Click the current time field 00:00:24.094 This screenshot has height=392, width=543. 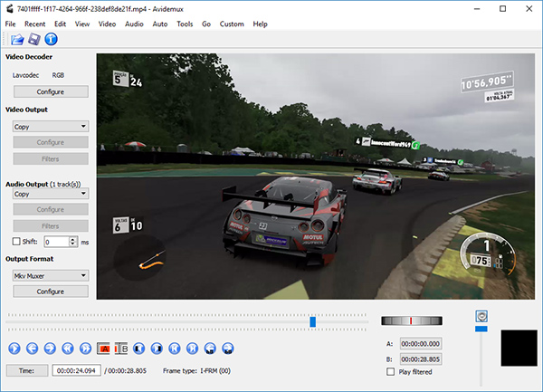click(77, 370)
